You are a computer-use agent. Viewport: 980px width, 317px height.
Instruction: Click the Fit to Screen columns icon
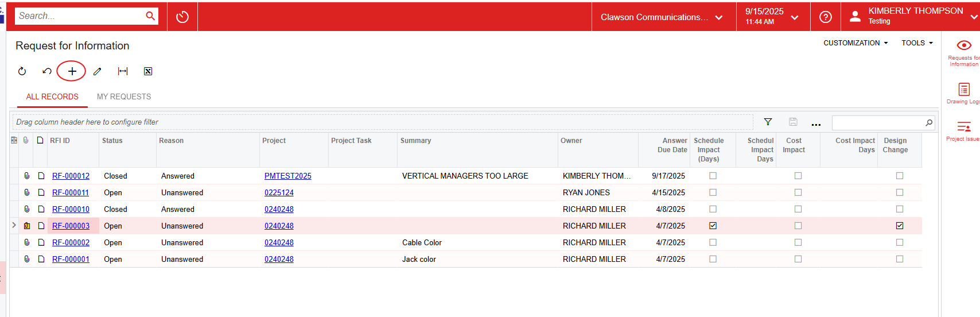[x=123, y=71]
